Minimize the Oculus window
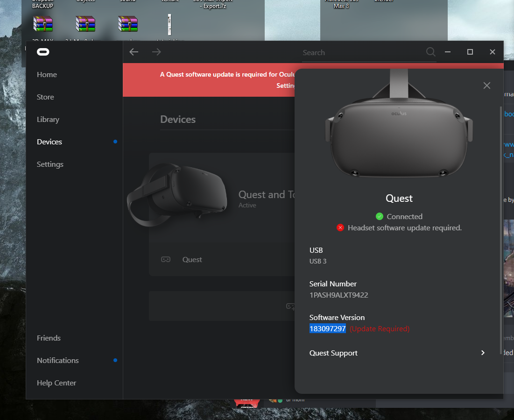 point(447,52)
